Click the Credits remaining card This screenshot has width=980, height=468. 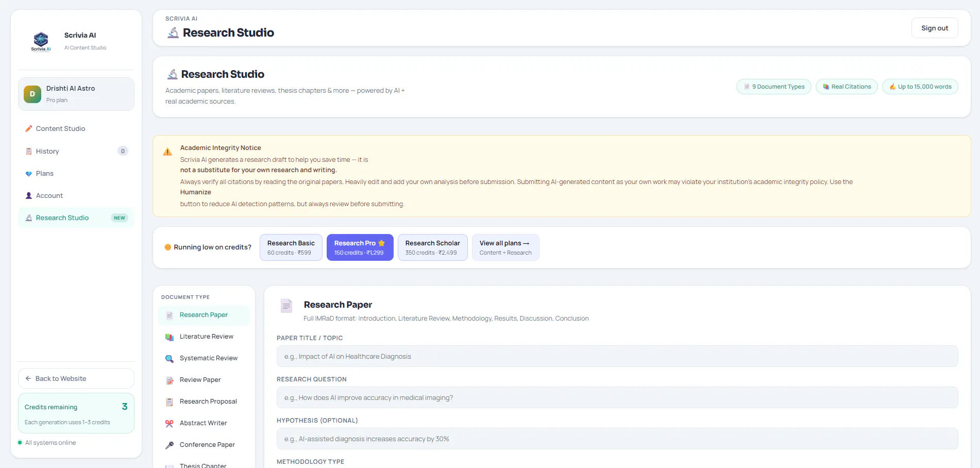(76, 414)
